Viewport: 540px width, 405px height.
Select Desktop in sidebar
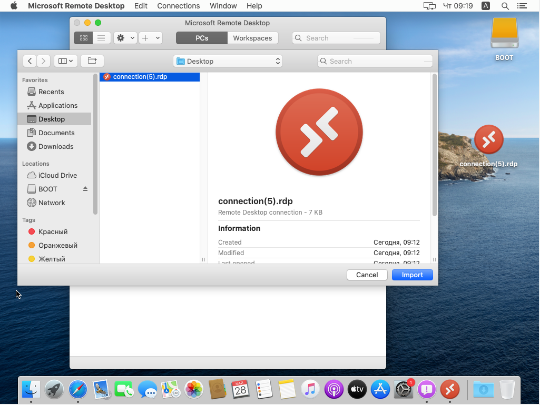pos(55,119)
